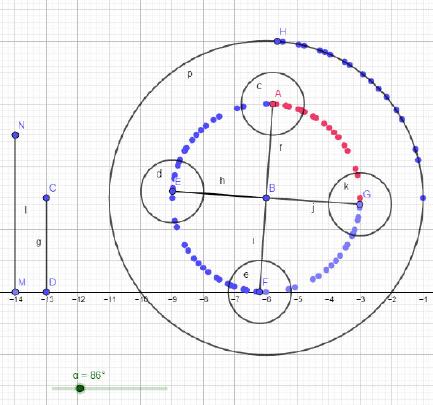Click the x-axis label -12

(78, 300)
